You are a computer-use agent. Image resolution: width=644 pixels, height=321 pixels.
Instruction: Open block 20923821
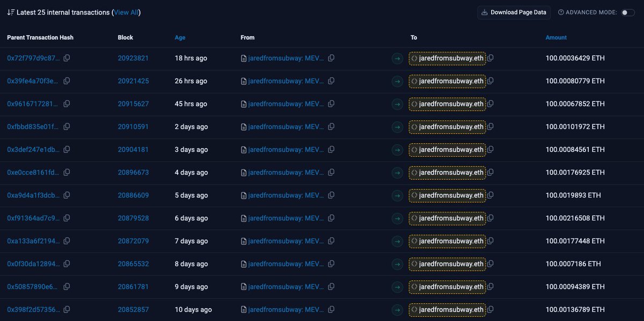click(133, 58)
